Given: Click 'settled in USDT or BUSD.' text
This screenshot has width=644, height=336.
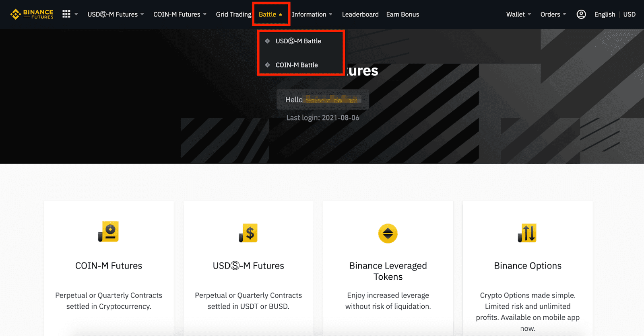Looking at the screenshot, I should pyautogui.click(x=248, y=306).
